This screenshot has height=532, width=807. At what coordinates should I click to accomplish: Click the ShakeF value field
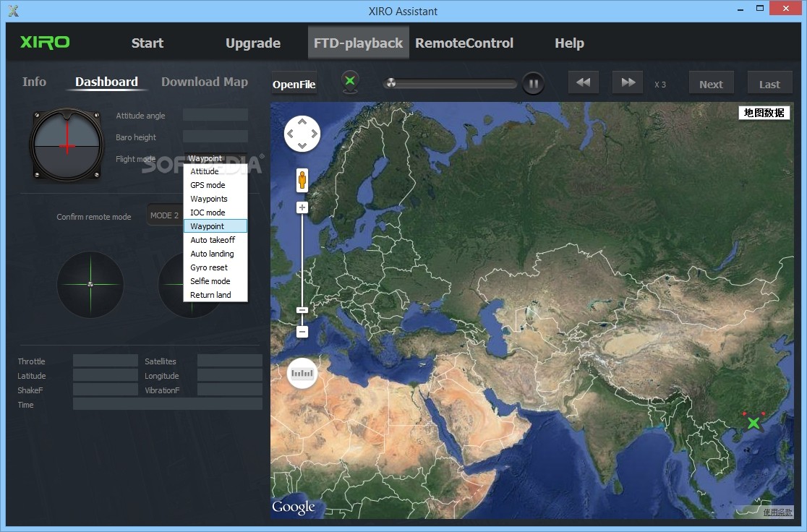tap(106, 389)
